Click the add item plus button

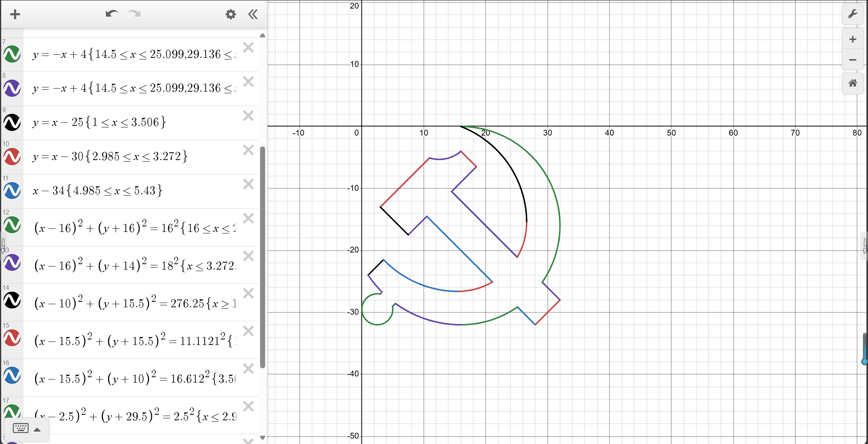click(x=15, y=14)
